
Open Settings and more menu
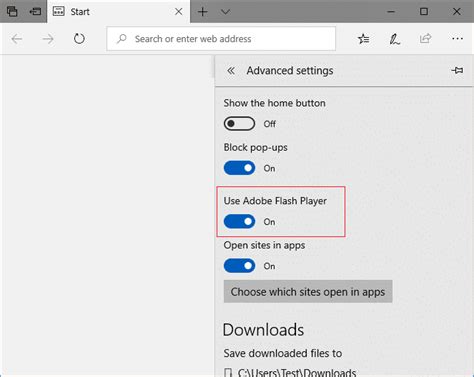[x=457, y=39]
